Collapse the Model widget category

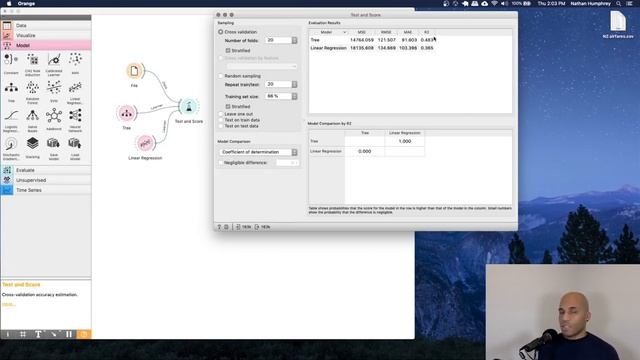(x=46, y=45)
